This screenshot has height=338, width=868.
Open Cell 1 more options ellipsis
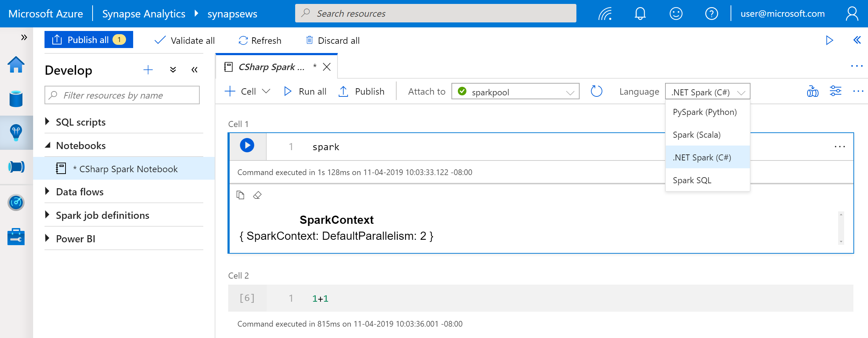(x=840, y=147)
